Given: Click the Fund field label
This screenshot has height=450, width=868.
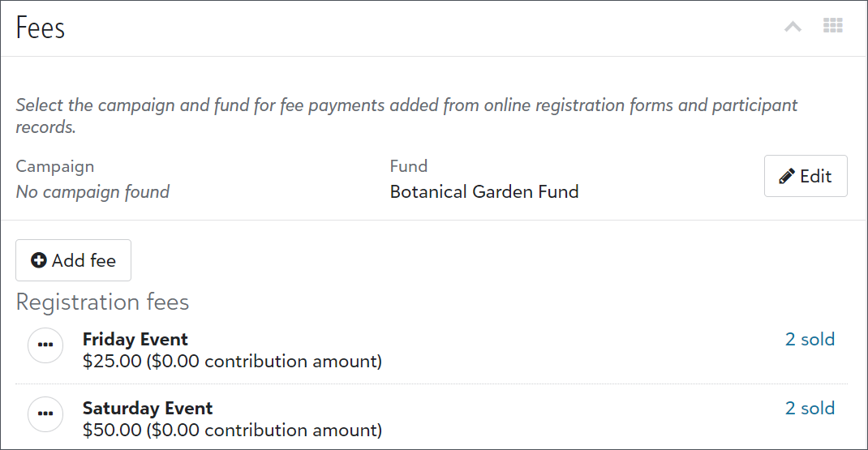Looking at the screenshot, I should coord(409,166).
